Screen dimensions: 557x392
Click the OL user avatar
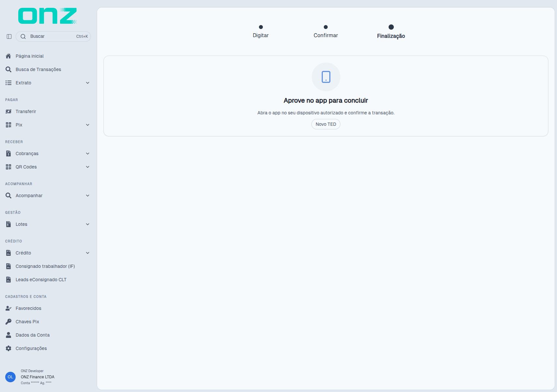point(10,377)
